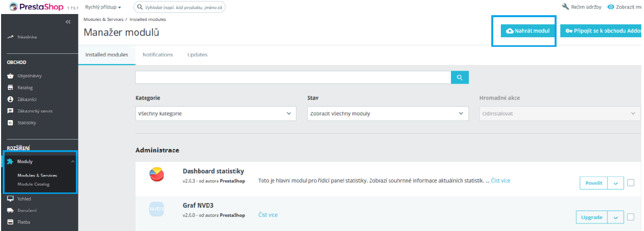The width and height of the screenshot is (644, 231).
Task: Tick the Dashboard statistiky module checkbox
Action: (x=631, y=183)
